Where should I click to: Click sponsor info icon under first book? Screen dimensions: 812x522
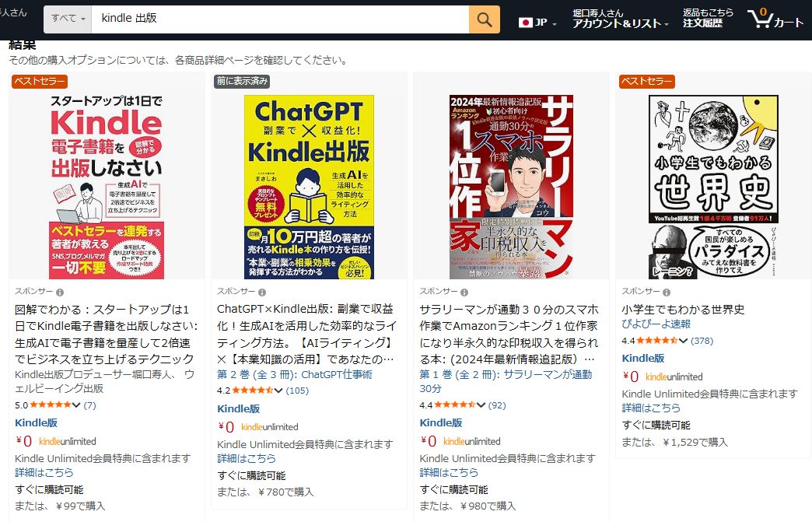point(60,292)
